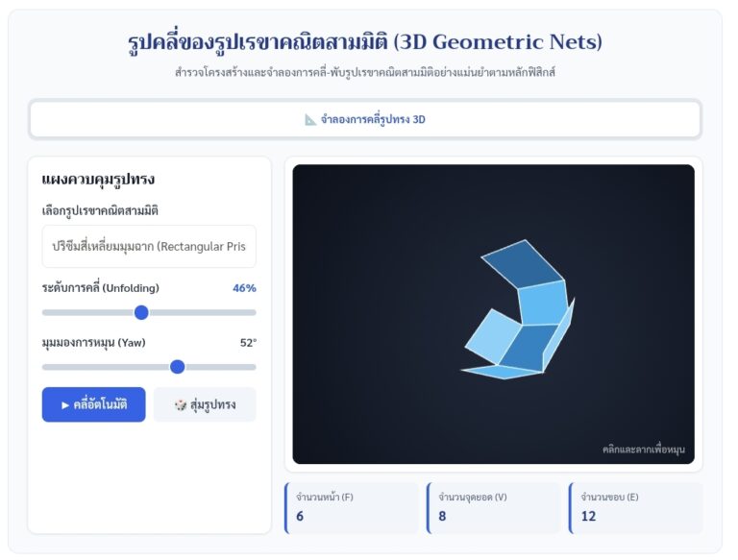Adjust the Yaw rotation slider handle
Viewport: 738px width, 560px height.
[177, 367]
